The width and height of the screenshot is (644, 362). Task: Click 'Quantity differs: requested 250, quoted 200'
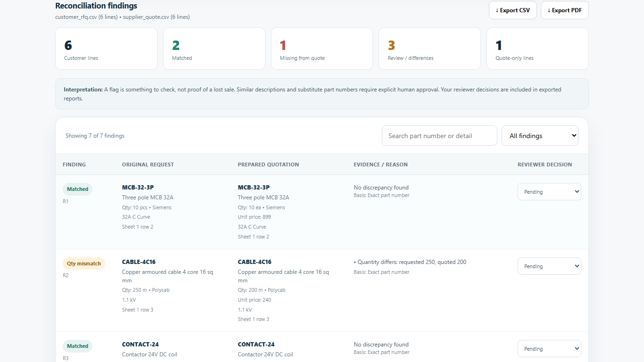pyautogui.click(x=412, y=262)
